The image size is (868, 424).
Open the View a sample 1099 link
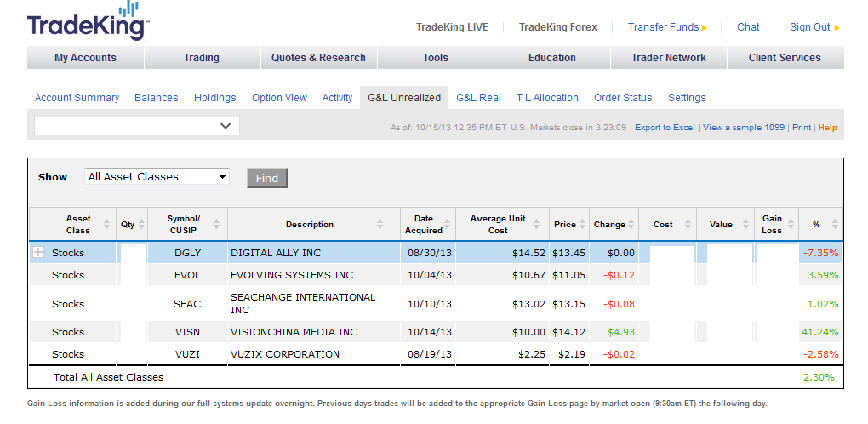tap(744, 128)
